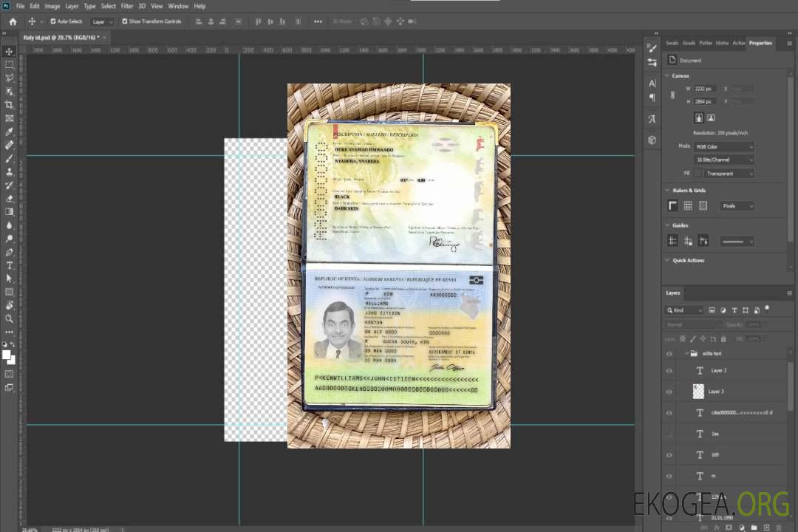Hide Layer 3 with its eye icon
Image resolution: width=798 pixels, height=532 pixels.
pyautogui.click(x=669, y=392)
